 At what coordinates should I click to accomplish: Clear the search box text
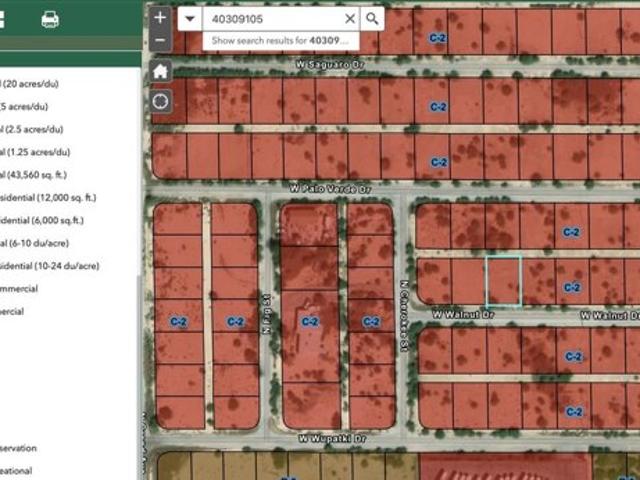[350, 18]
